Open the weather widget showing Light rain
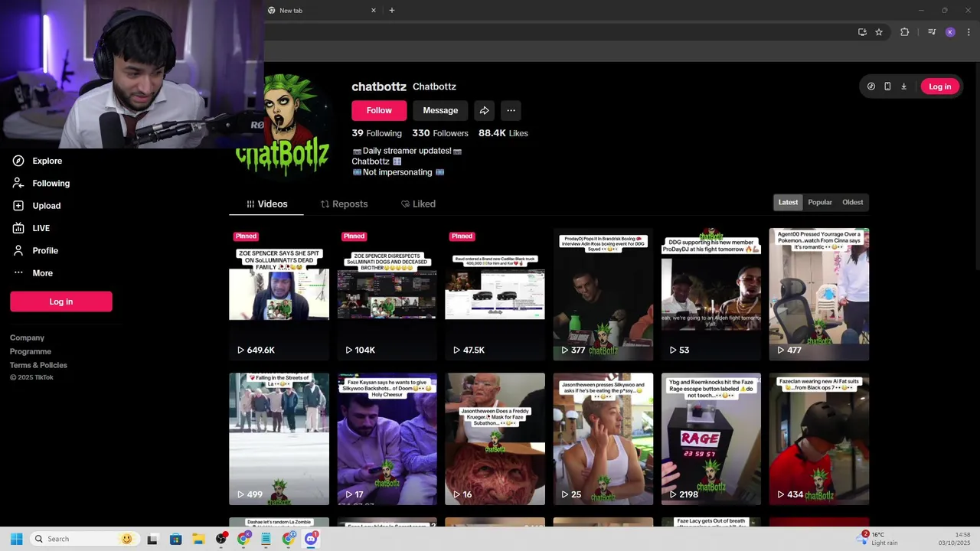Viewport: 980px width, 551px height. pyautogui.click(x=877, y=539)
